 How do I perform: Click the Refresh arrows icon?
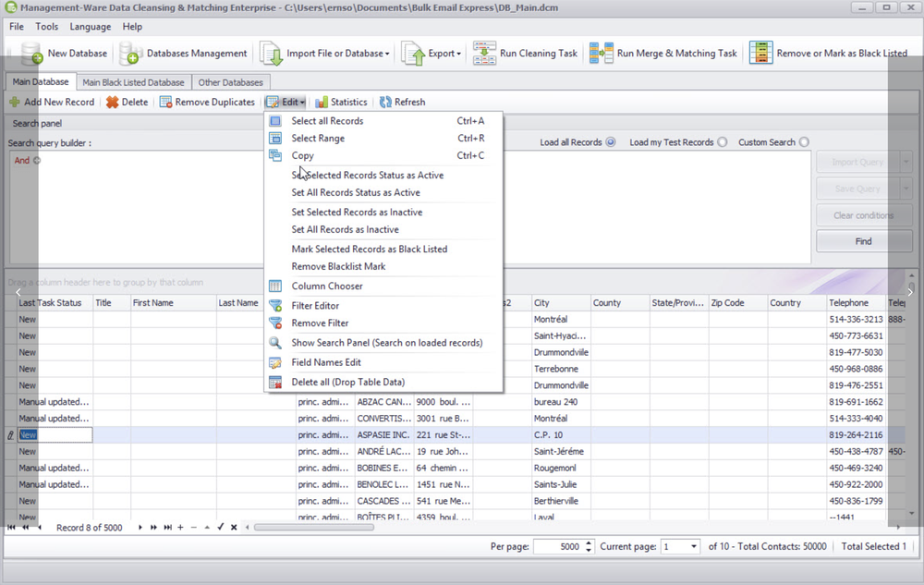[x=385, y=102]
